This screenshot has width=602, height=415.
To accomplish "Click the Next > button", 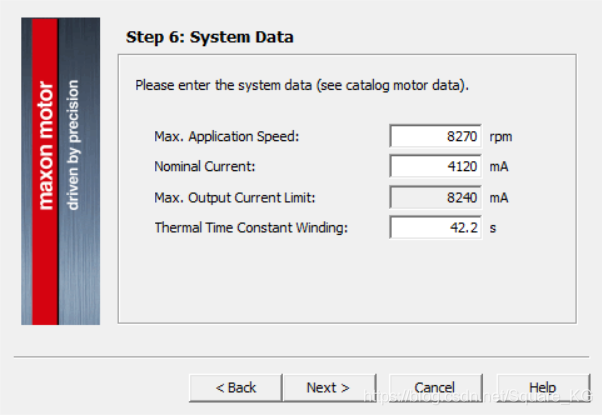I will [329, 388].
